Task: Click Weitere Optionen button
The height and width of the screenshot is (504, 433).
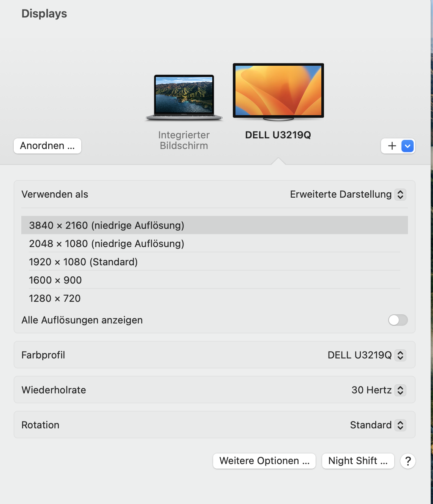Action: point(264,461)
